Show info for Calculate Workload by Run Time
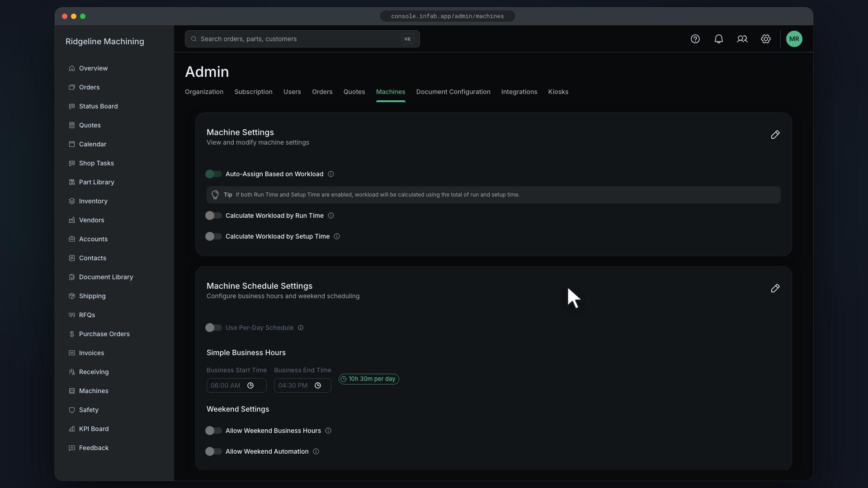Image resolution: width=868 pixels, height=488 pixels. click(331, 216)
